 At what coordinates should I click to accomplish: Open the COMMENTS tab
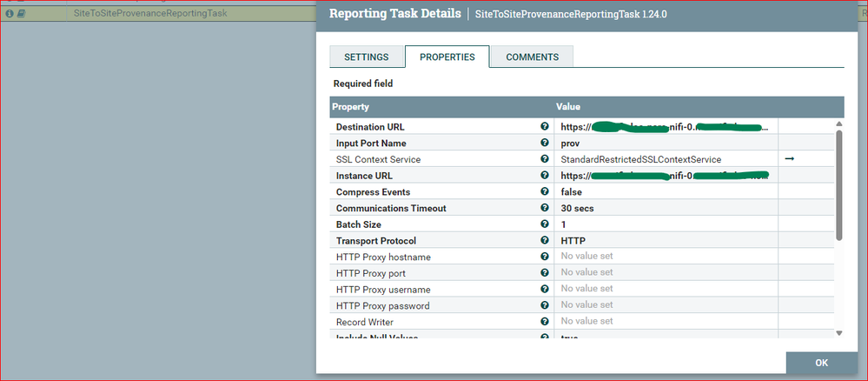pos(532,57)
